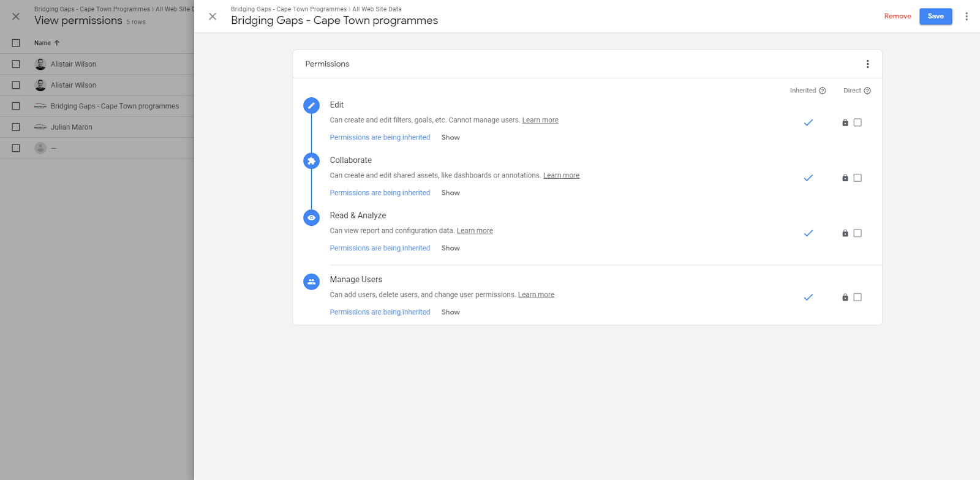Open Learn more link under Collaborate
This screenshot has width=980, height=480.
561,175
